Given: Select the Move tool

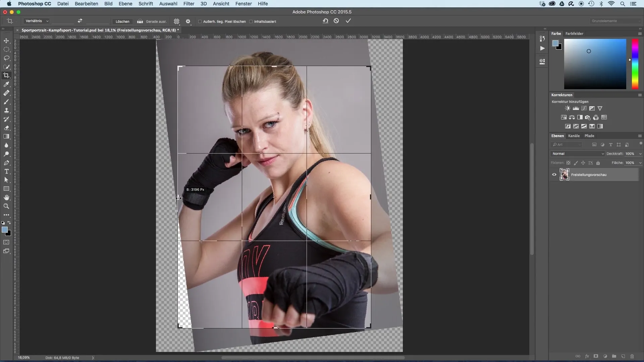Looking at the screenshot, I should [6, 41].
